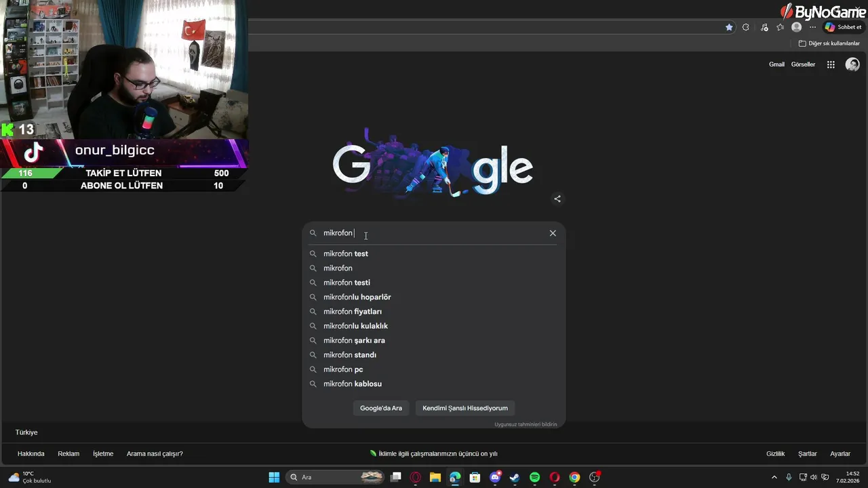The width and height of the screenshot is (868, 488).
Task: Open the Ayarlar footer menu
Action: (x=840, y=453)
